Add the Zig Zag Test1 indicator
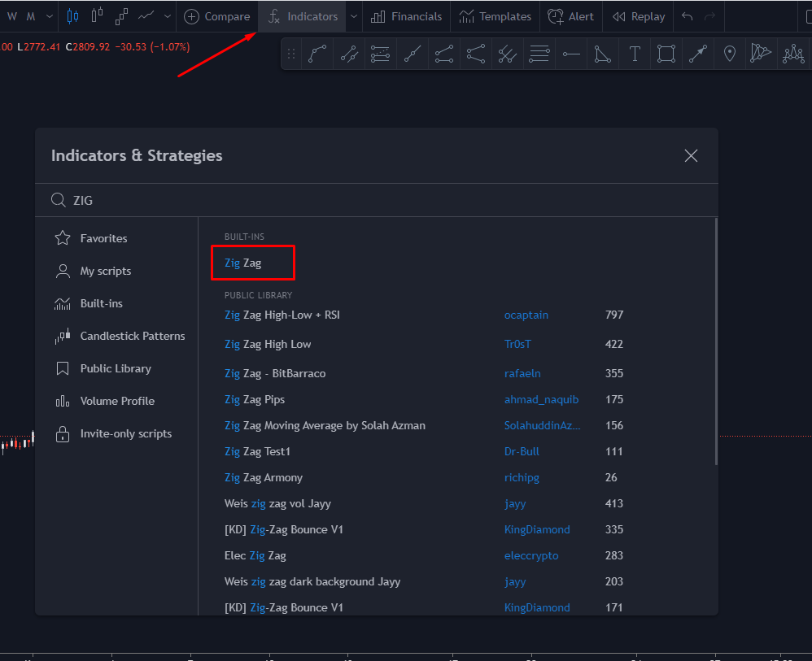 pyautogui.click(x=257, y=451)
